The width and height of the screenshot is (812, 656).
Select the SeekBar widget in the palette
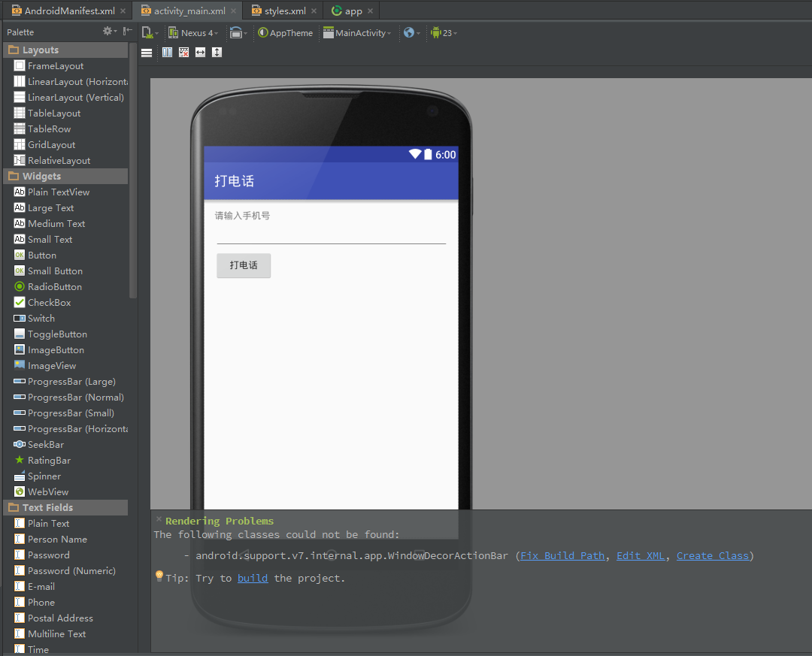tap(45, 445)
